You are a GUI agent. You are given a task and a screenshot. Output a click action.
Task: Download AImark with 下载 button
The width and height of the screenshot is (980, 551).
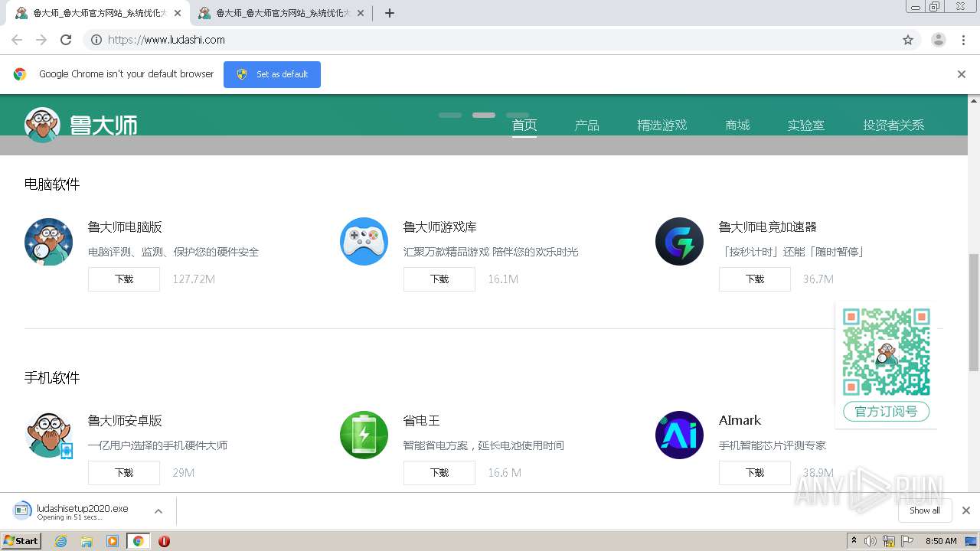(755, 473)
